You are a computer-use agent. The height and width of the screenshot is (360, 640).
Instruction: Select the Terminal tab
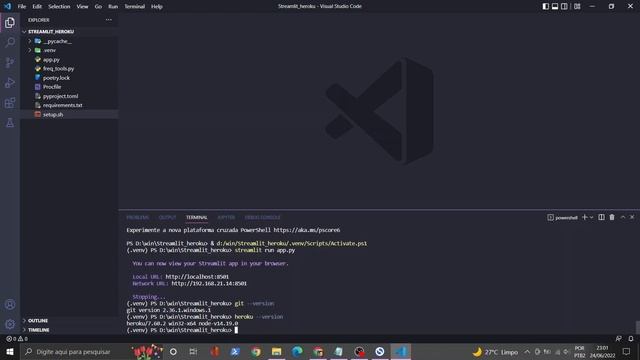[197, 218]
